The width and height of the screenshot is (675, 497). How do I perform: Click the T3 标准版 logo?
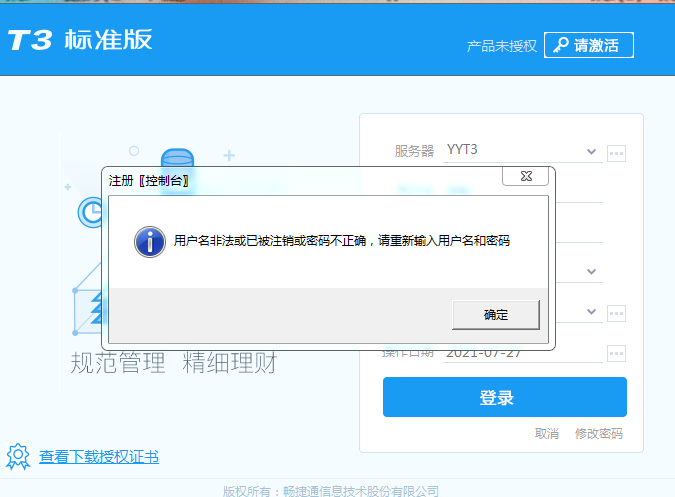point(81,40)
